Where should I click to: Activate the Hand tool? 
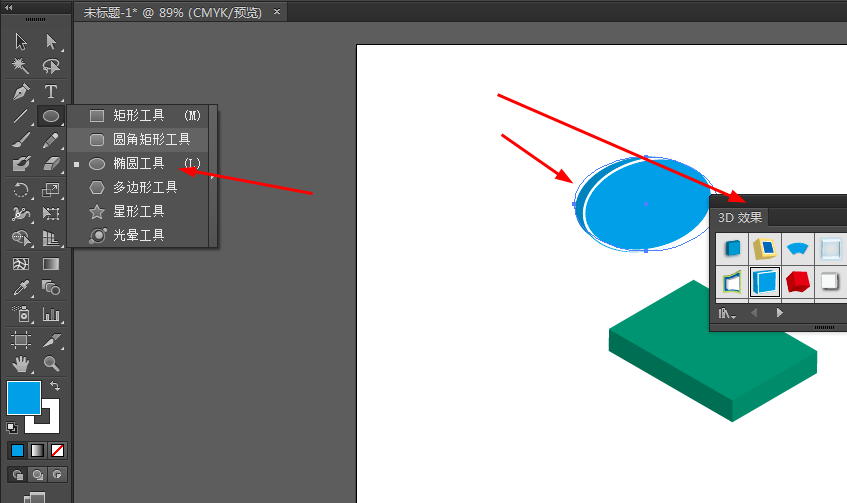(x=21, y=364)
